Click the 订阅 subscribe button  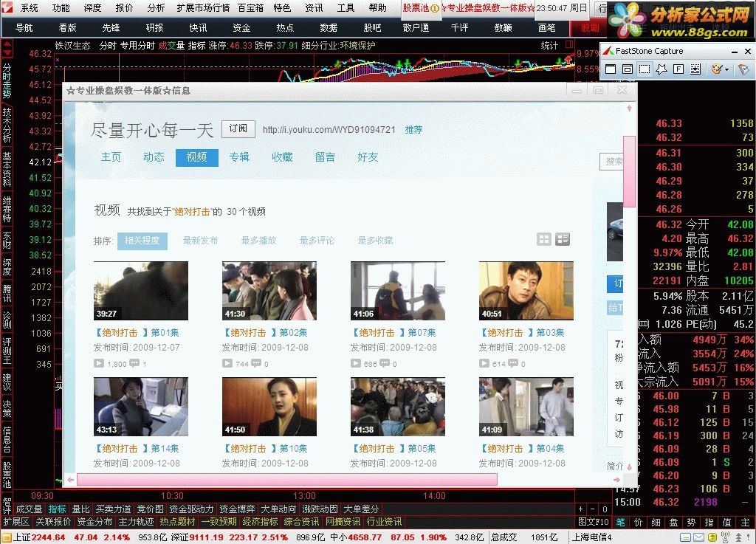(238, 128)
